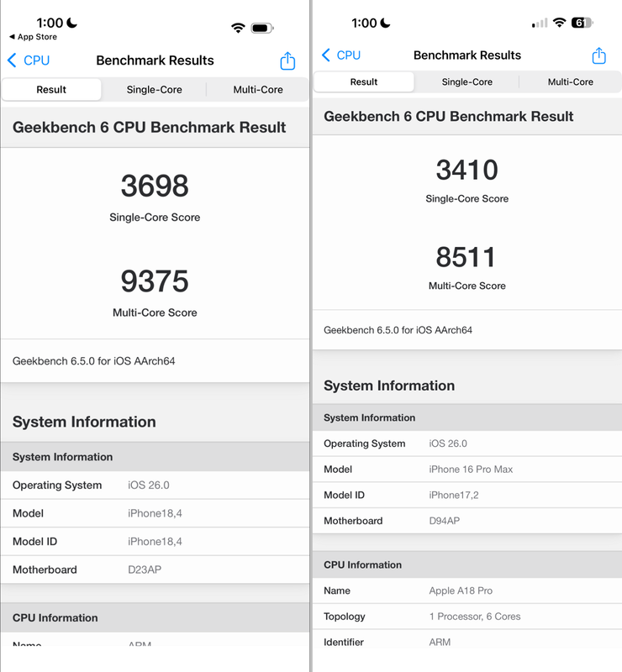Image resolution: width=622 pixels, height=672 pixels.
Task: Select Result tab on right phone
Action: (x=364, y=81)
